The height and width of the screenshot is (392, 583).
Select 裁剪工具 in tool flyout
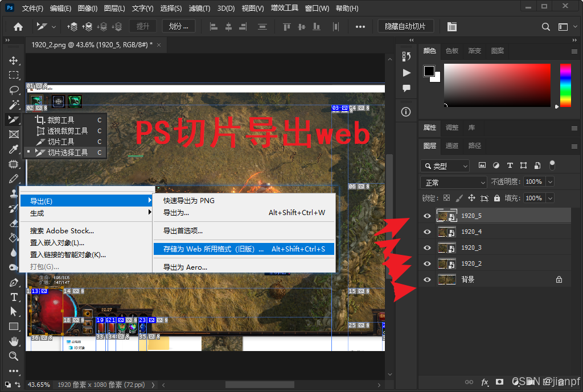65,120
